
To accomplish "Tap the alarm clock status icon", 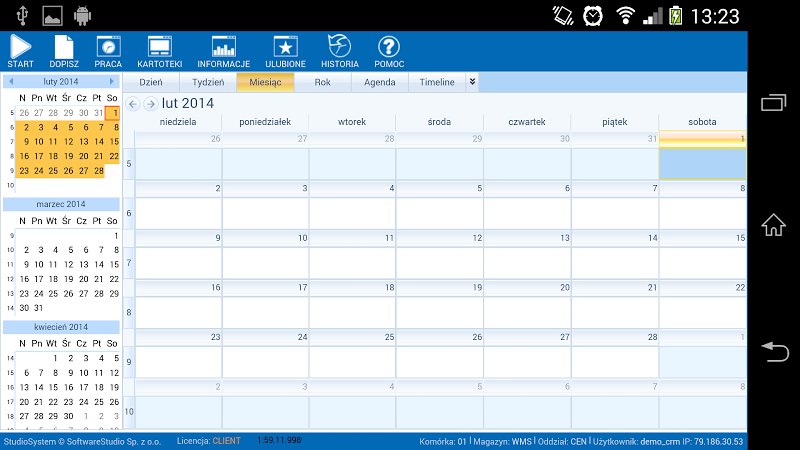I will 593,16.
